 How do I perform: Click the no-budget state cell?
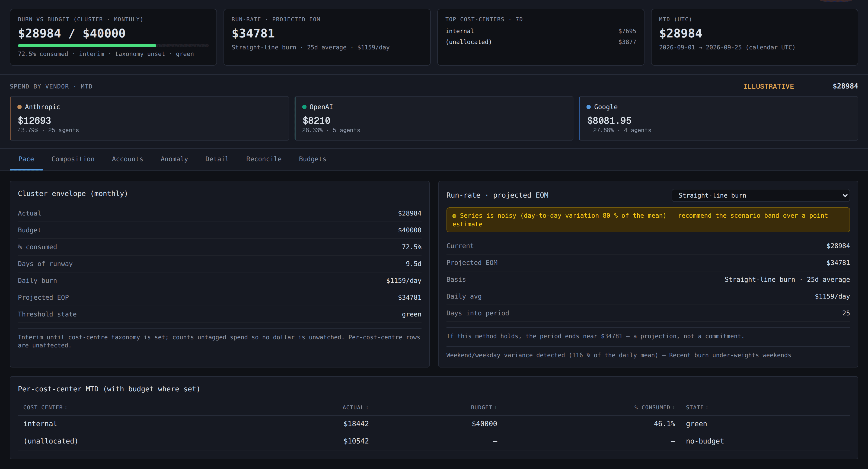click(705, 441)
